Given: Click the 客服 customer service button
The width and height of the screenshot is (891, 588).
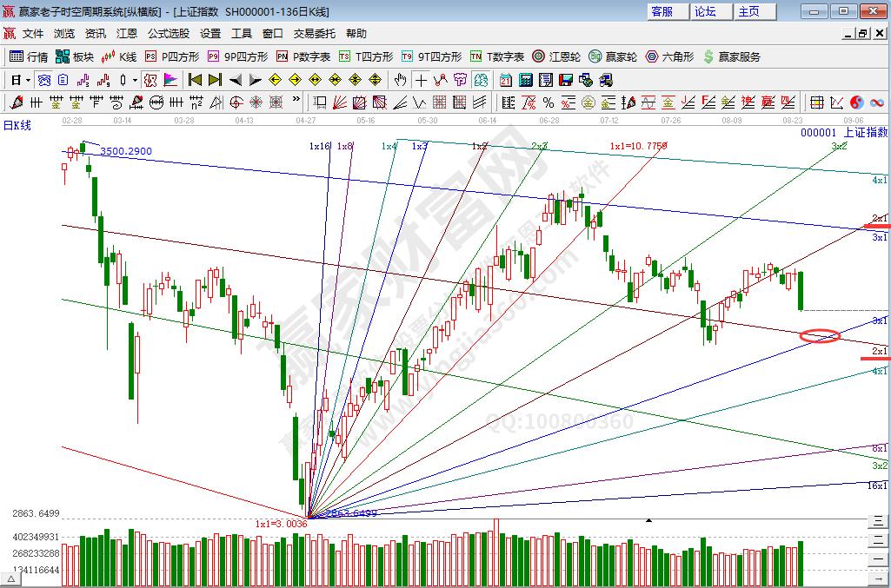Looking at the screenshot, I should click(662, 11).
